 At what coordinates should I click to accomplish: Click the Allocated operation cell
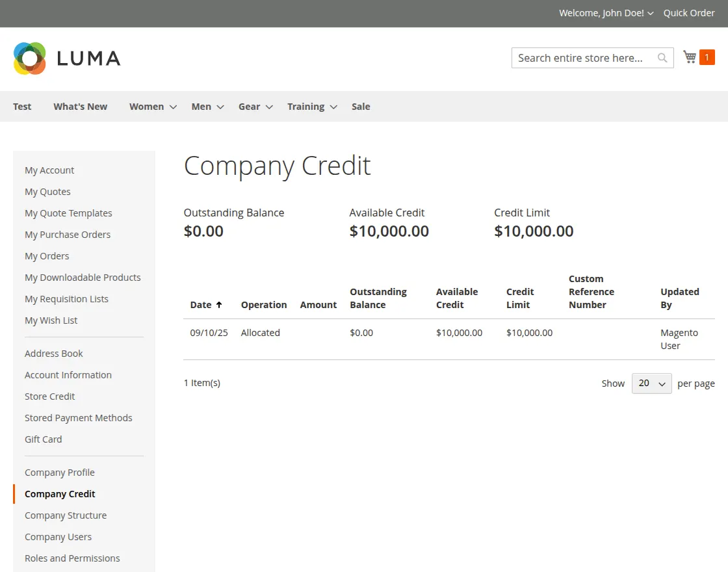click(x=260, y=333)
